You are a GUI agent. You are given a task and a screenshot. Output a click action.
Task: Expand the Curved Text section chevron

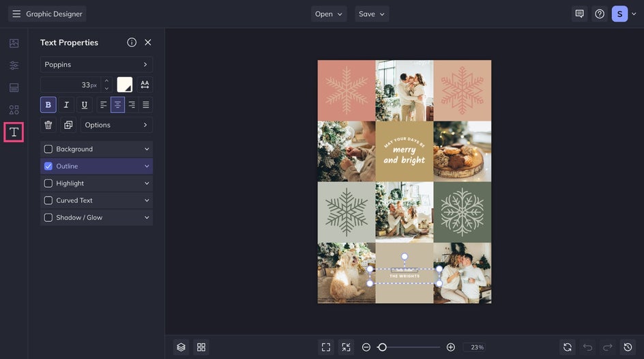147,201
